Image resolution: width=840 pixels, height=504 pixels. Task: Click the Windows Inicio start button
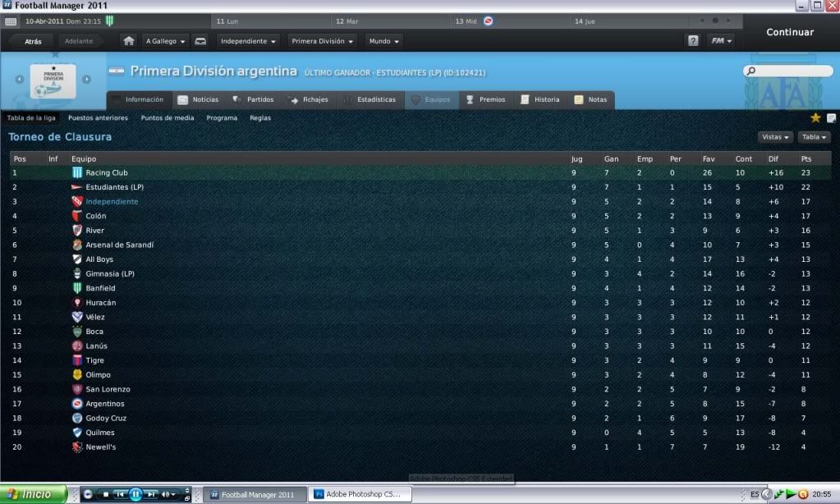tap(33, 494)
